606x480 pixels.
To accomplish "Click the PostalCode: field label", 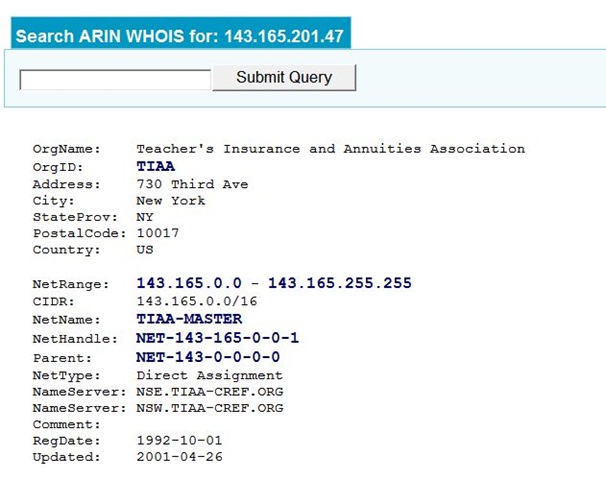I will point(80,233).
